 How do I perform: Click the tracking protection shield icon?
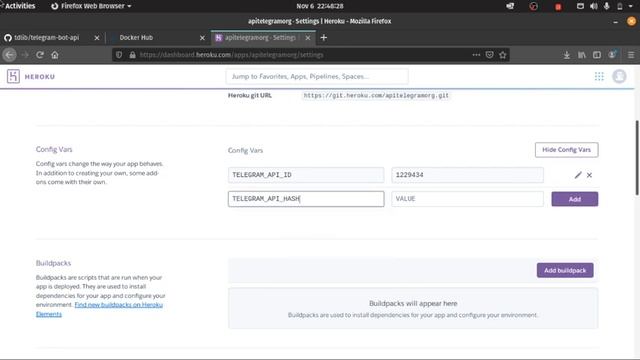(119, 55)
